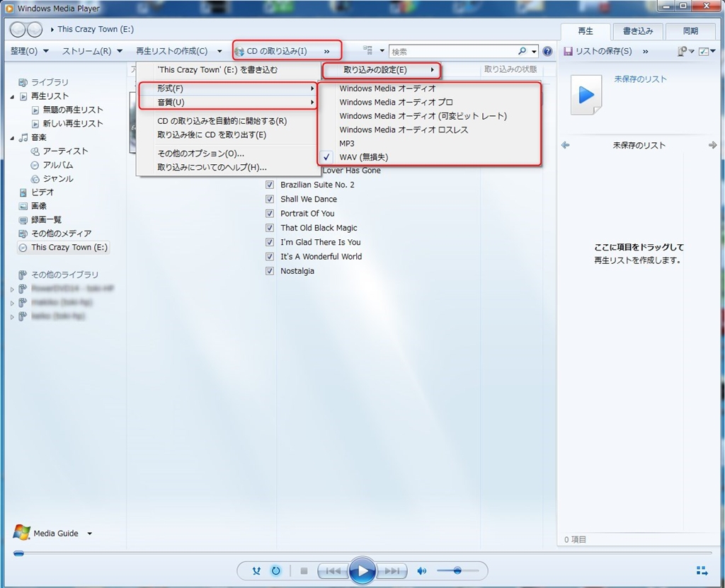Viewport: 725px width, 588px height.
Task: Open 取り込みについてのヘルプ(H)... entry
Action: 228,167
